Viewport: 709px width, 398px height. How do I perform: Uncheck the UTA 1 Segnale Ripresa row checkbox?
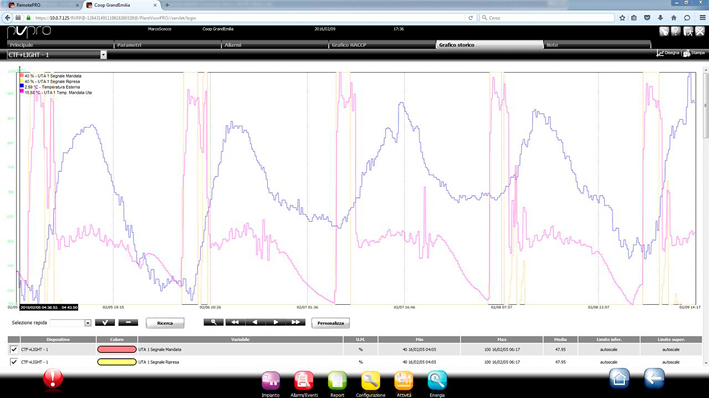point(14,362)
